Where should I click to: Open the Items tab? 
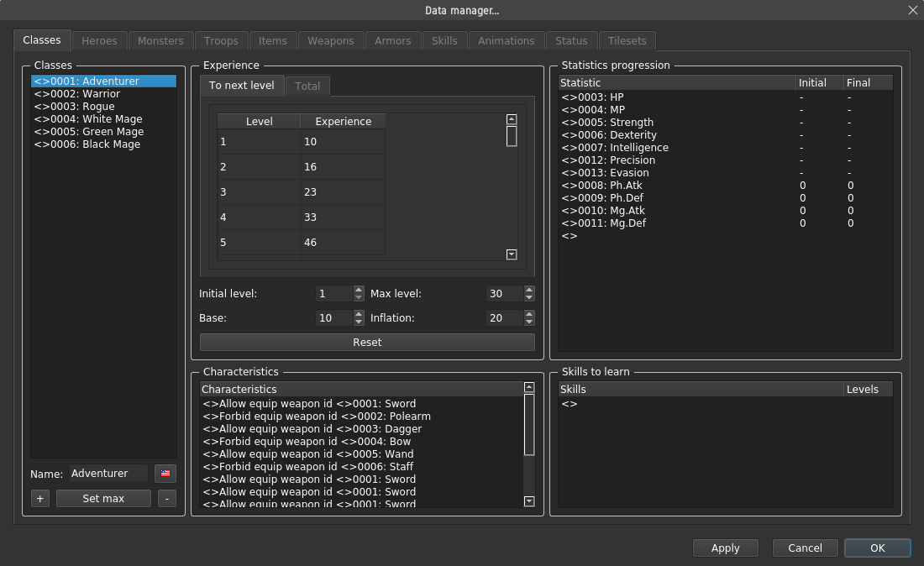272,40
